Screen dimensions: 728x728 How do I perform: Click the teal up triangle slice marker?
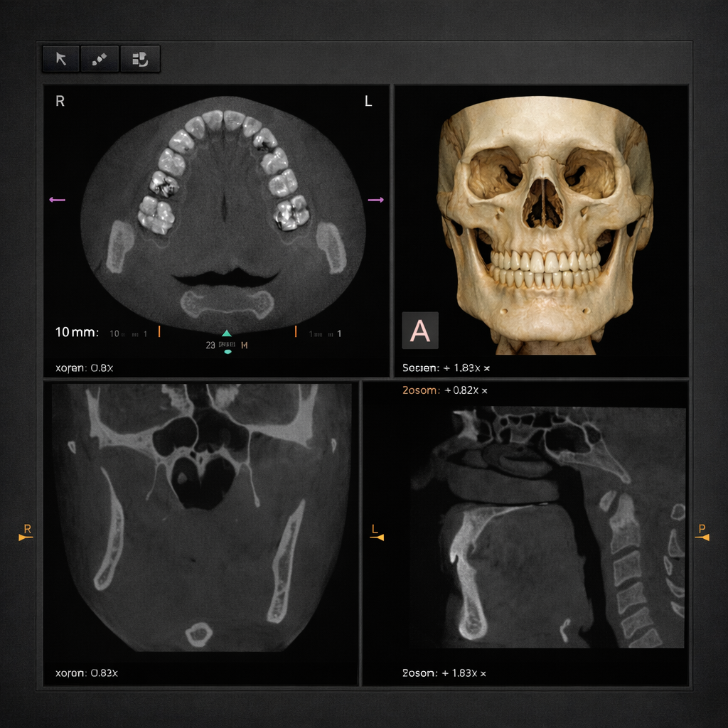227,333
